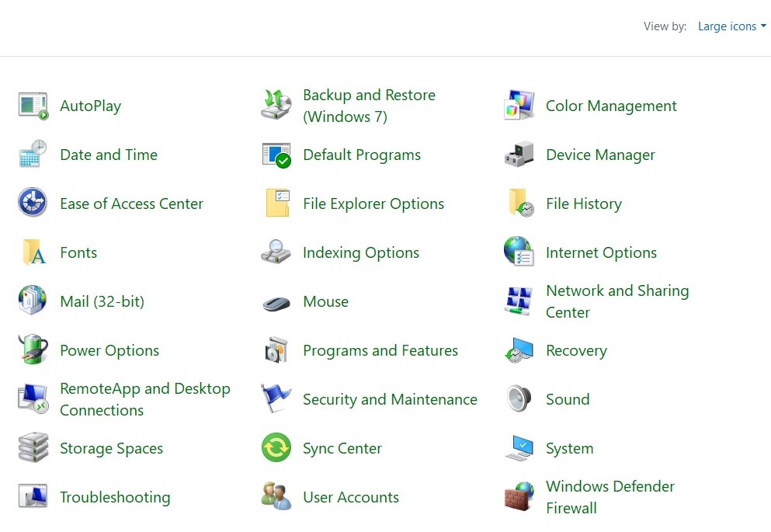Open the AutoPlay link
The height and width of the screenshot is (532, 771).
point(91,106)
